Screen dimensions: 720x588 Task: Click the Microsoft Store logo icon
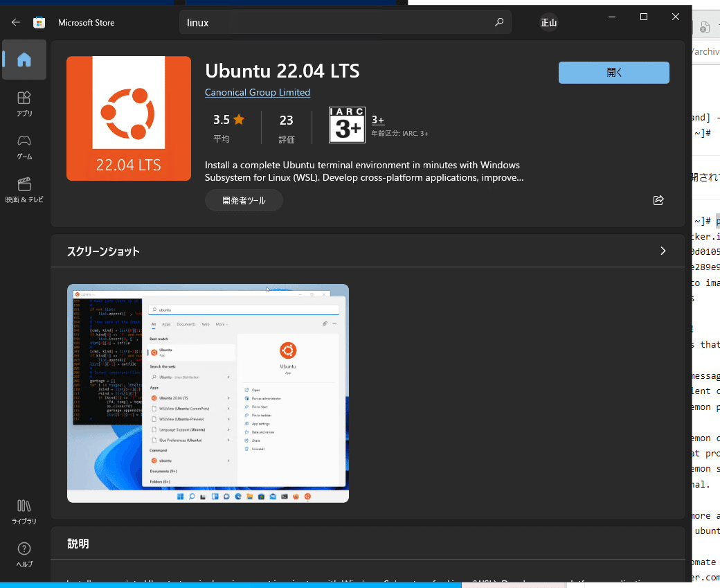pyautogui.click(x=39, y=22)
